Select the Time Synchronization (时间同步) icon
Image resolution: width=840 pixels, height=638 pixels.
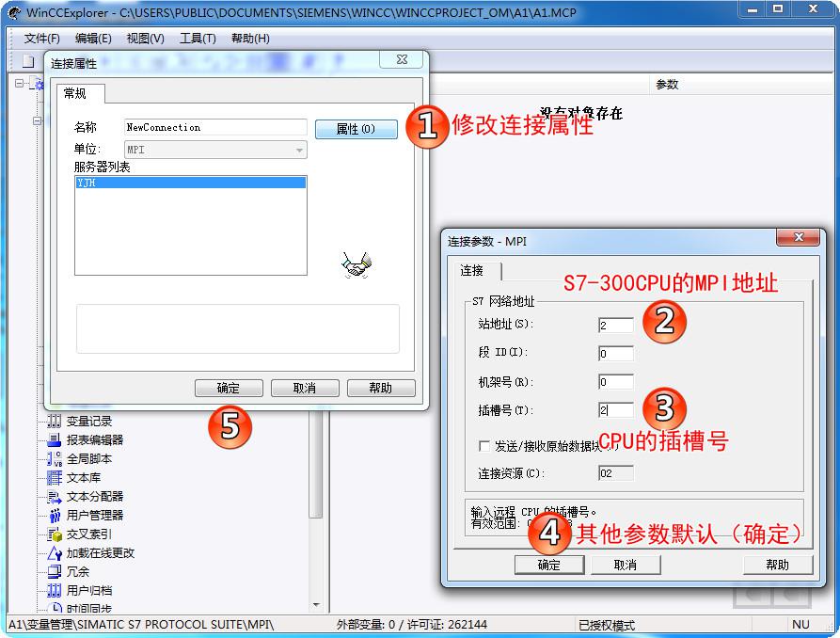(x=54, y=608)
